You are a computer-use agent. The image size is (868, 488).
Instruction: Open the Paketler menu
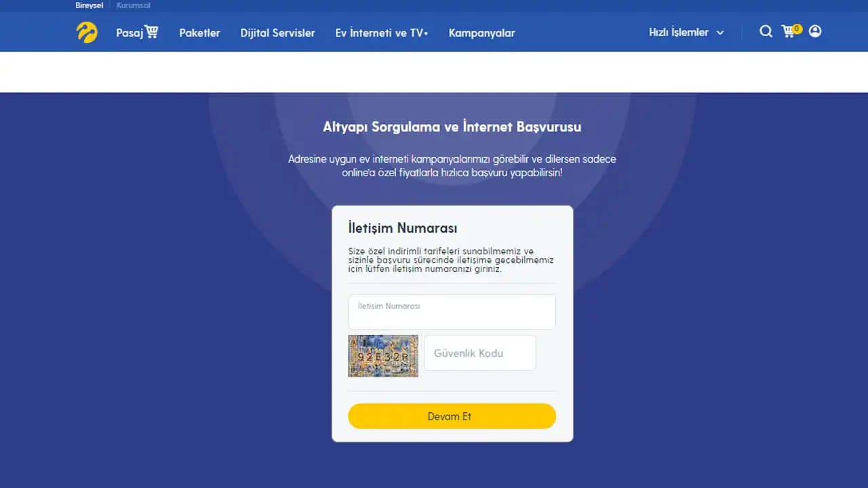pyautogui.click(x=199, y=33)
